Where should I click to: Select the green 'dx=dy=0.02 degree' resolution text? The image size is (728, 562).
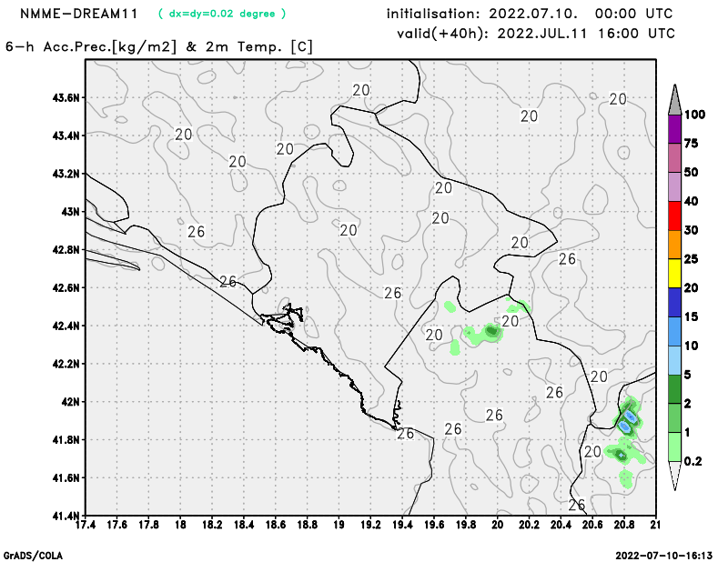[x=222, y=14]
